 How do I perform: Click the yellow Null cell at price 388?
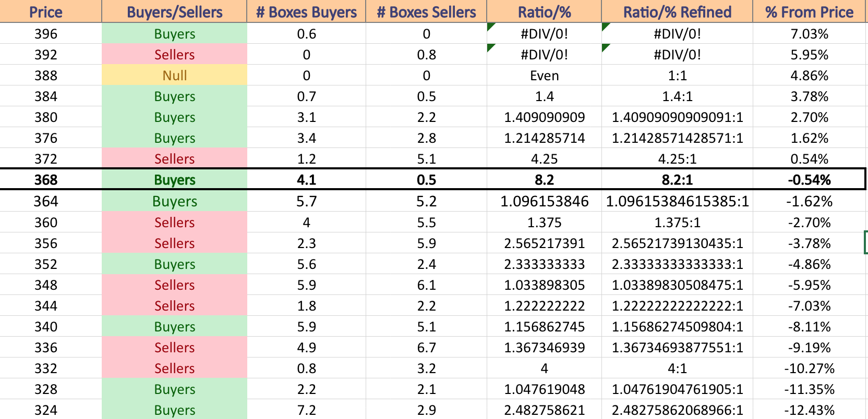(174, 76)
